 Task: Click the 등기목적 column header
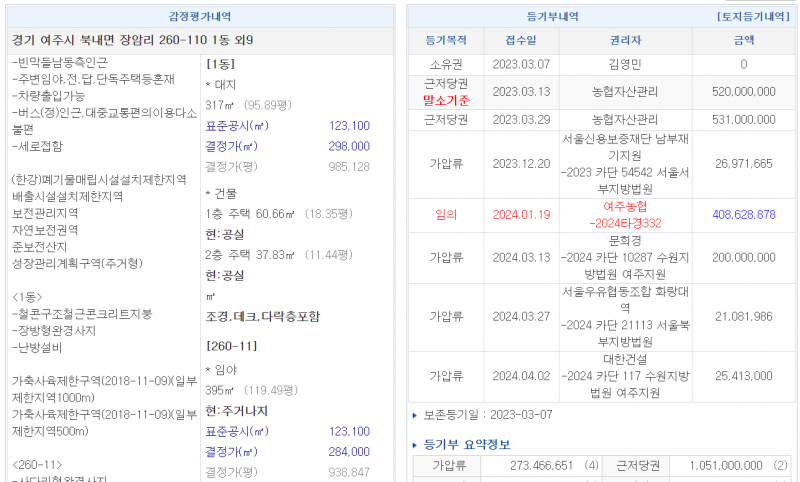pyautogui.click(x=446, y=41)
